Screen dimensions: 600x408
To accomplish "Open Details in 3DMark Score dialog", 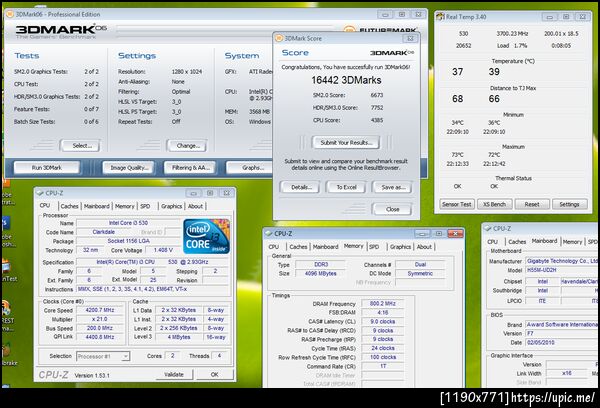I will (300, 187).
